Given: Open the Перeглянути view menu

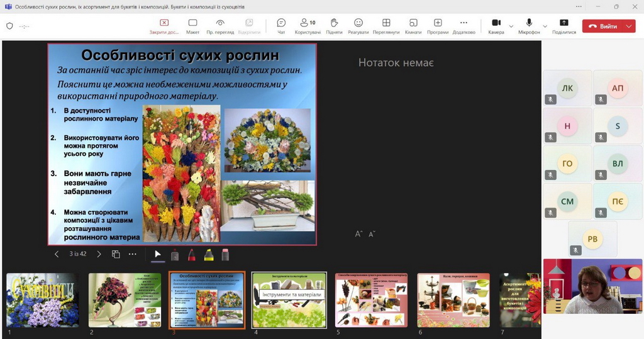Looking at the screenshot, I should click(386, 26).
